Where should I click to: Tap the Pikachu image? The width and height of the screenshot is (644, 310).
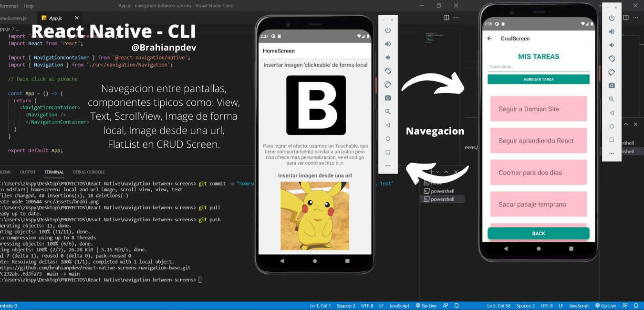tap(315, 216)
